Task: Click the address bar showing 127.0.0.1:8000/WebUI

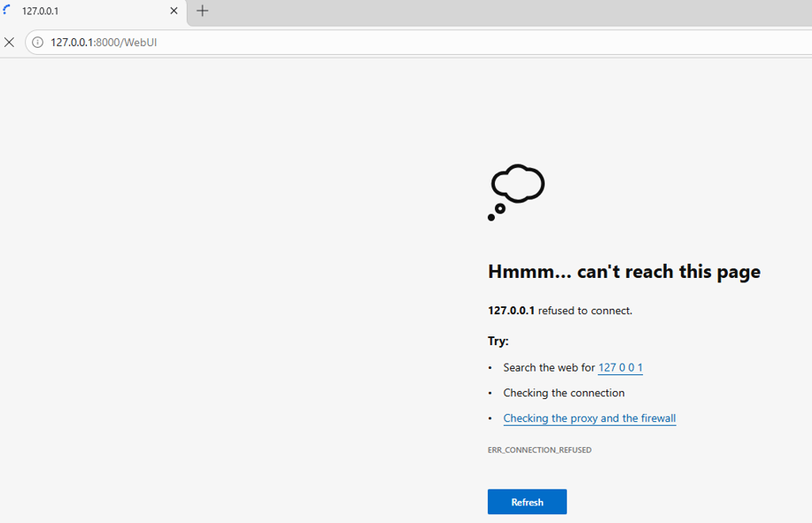Action: coord(419,42)
